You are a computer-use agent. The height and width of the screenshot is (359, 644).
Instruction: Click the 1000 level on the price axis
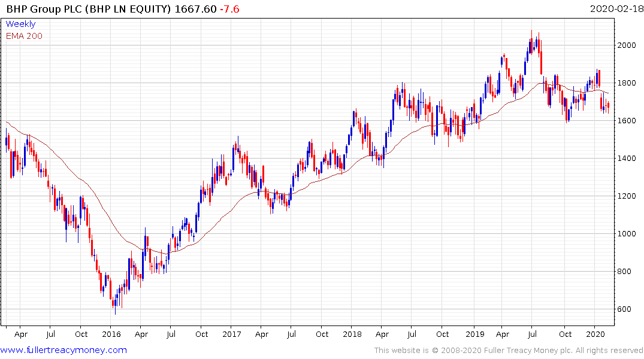point(628,234)
